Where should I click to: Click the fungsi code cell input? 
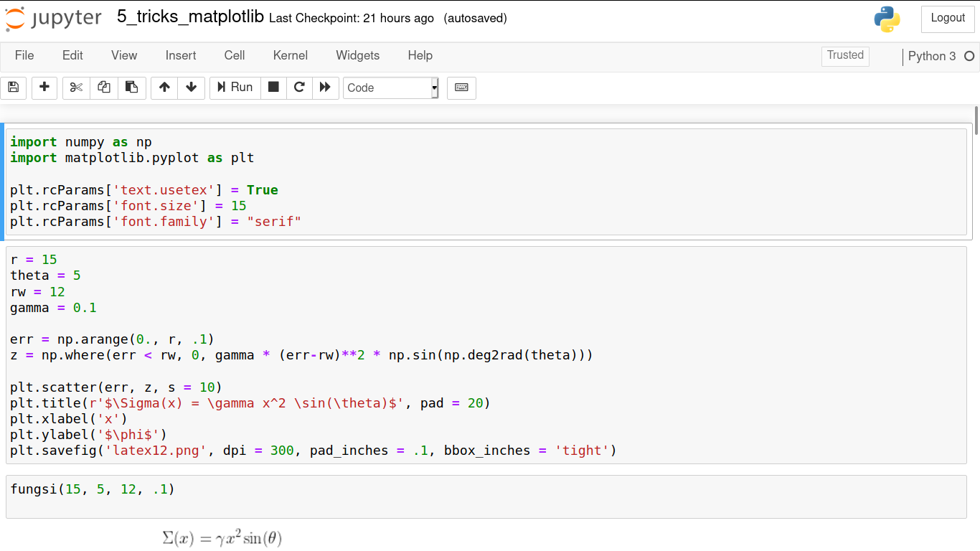(486, 496)
